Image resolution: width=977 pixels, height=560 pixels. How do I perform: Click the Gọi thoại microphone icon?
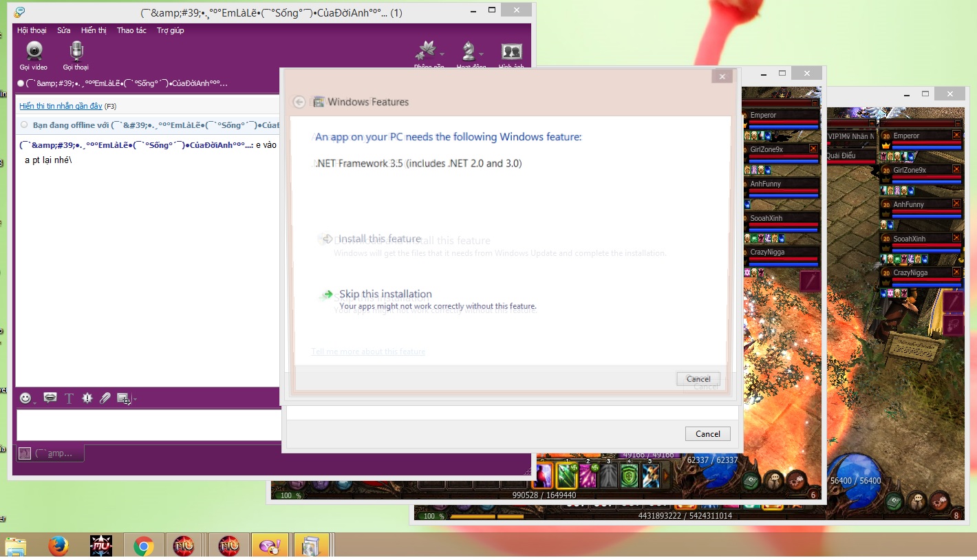click(76, 52)
